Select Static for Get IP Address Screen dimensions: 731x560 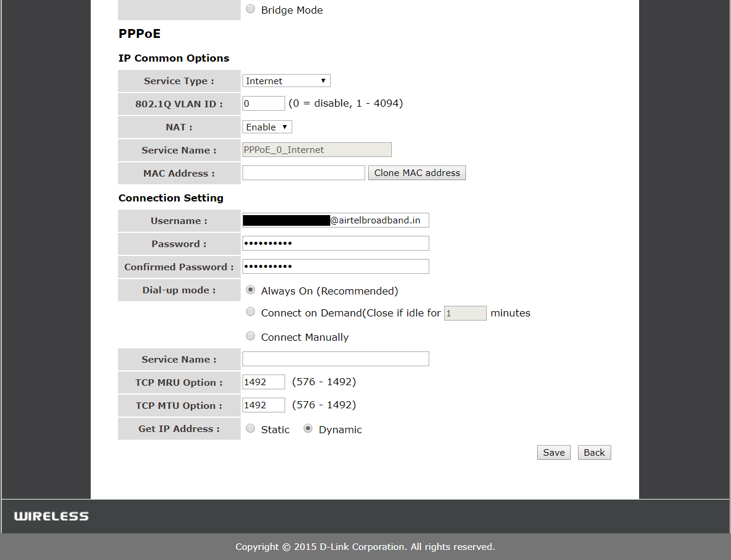pyautogui.click(x=251, y=429)
